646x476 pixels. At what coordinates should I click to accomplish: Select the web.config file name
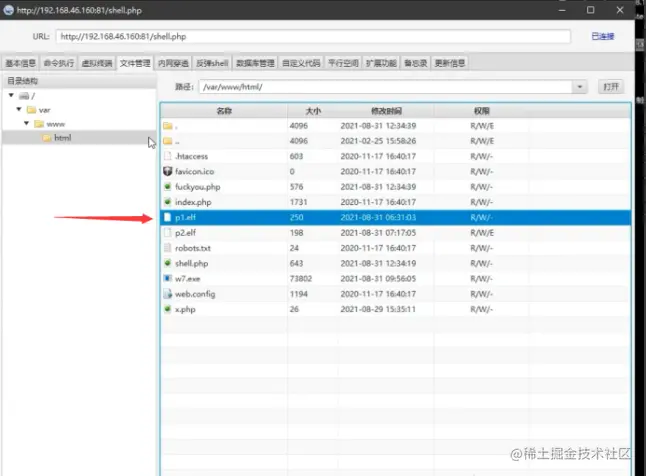pyautogui.click(x=195, y=294)
